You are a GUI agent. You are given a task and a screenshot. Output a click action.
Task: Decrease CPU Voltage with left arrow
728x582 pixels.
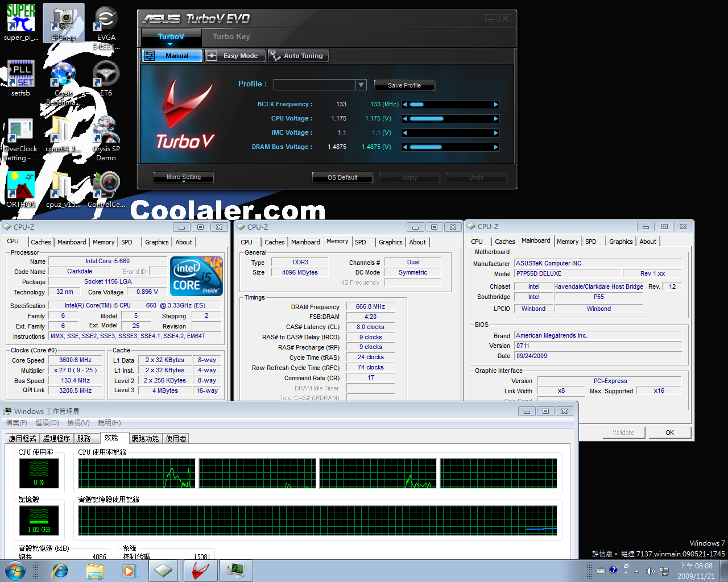coord(405,119)
